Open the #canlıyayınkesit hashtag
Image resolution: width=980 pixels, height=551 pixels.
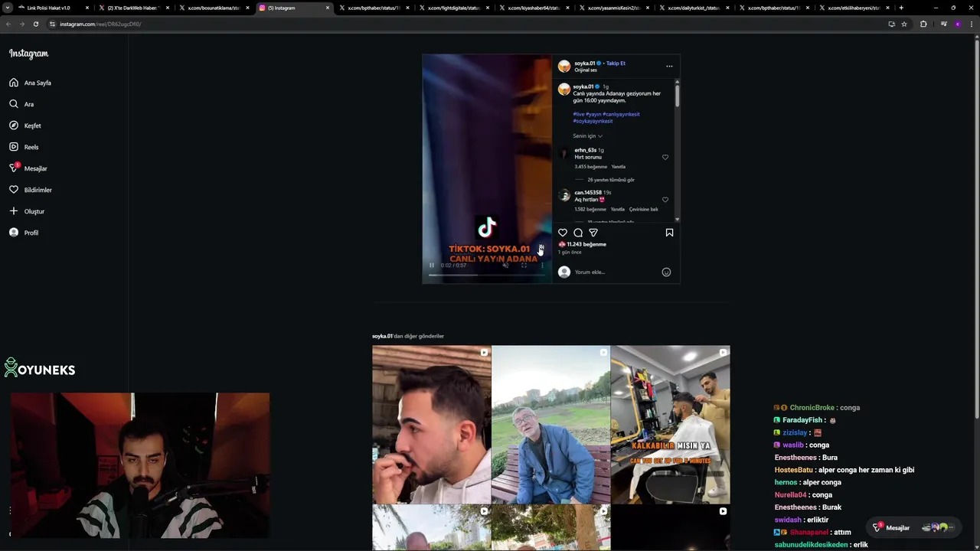[x=621, y=114]
